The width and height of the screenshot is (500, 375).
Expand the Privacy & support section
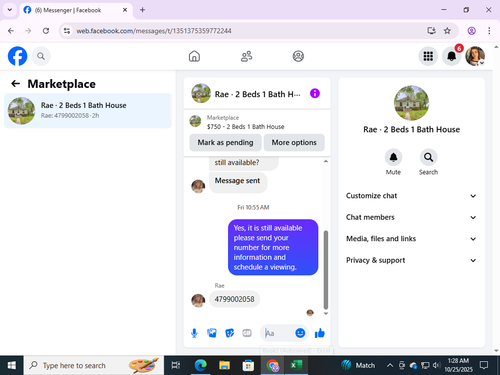[x=411, y=260]
